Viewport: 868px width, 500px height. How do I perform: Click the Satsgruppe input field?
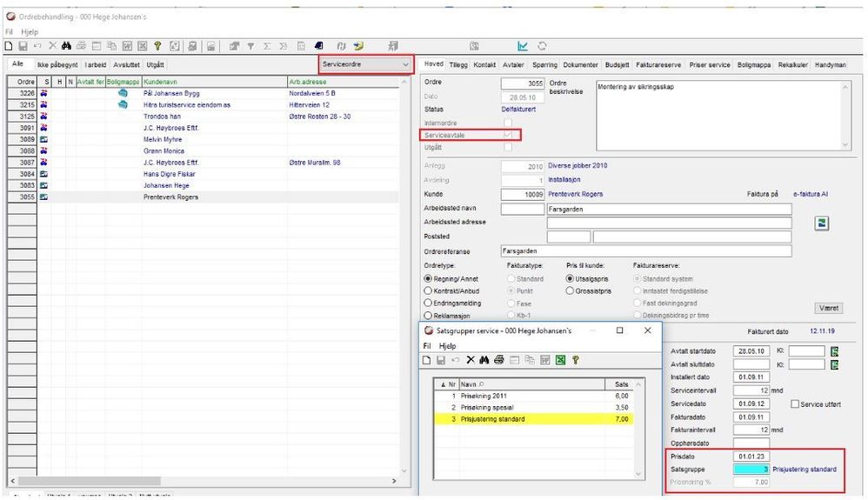coord(751,469)
